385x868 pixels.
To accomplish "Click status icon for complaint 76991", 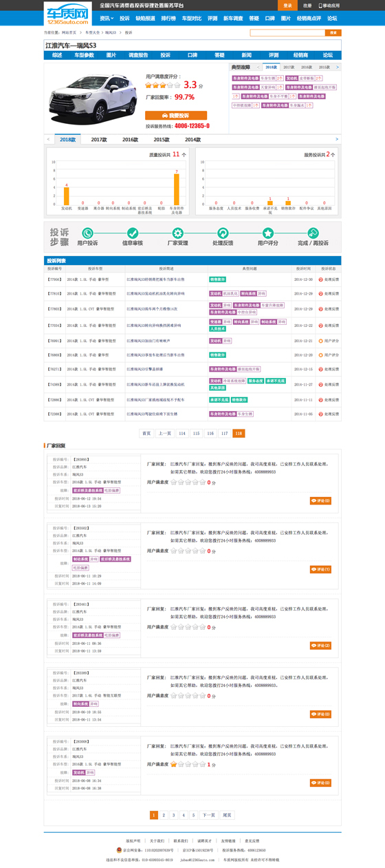I will 320,341.
